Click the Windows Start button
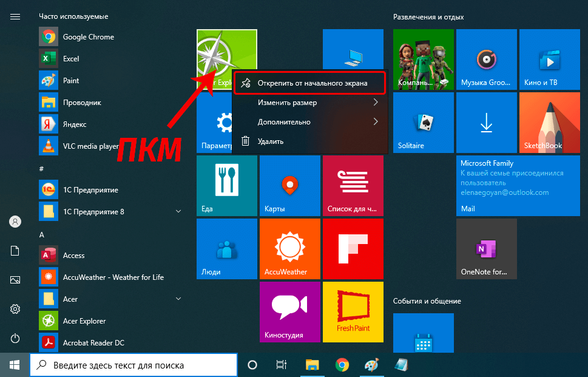The width and height of the screenshot is (588, 377). (x=15, y=365)
